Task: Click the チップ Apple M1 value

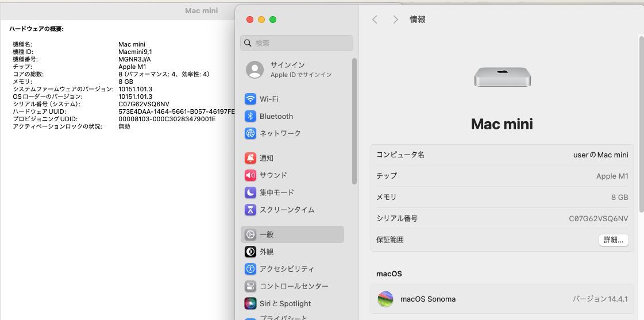Action: tap(612, 176)
